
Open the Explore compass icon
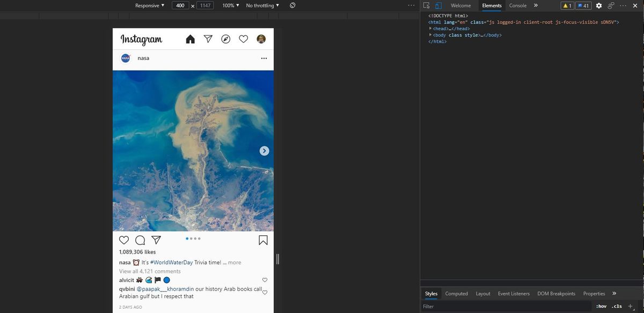226,39
